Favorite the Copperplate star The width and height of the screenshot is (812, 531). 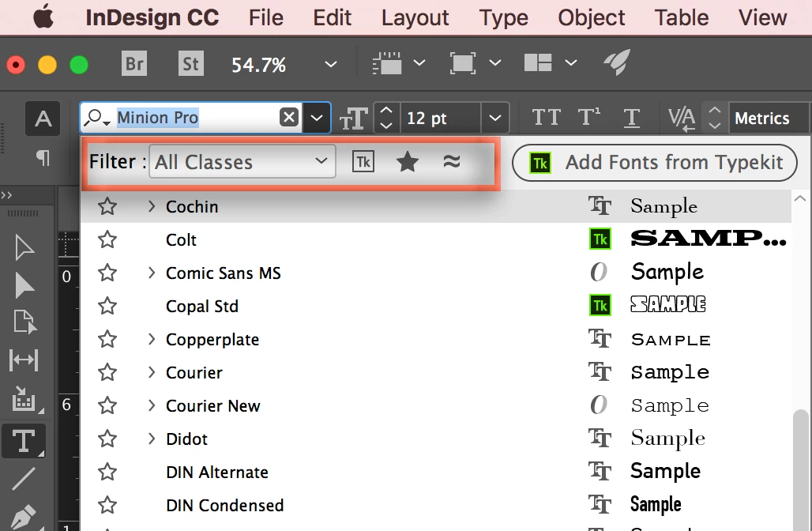pyautogui.click(x=107, y=339)
